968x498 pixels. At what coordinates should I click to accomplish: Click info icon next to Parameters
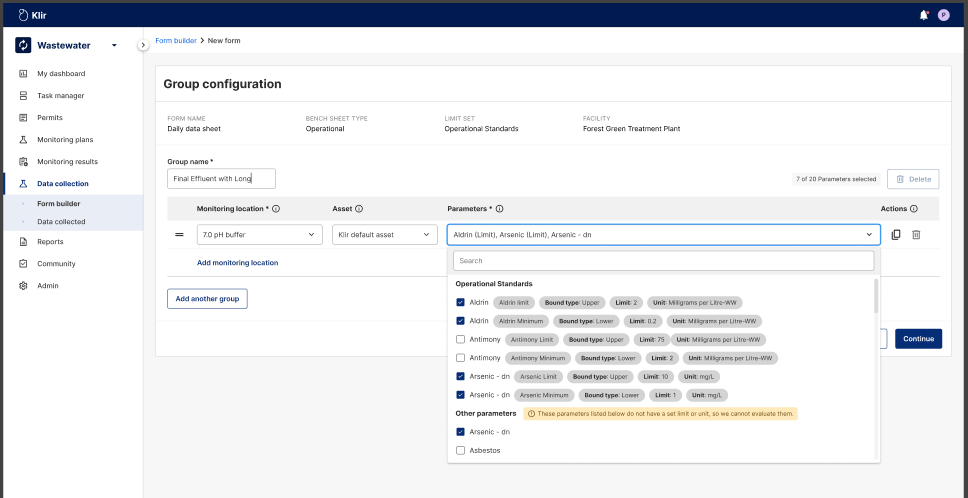(x=499, y=209)
